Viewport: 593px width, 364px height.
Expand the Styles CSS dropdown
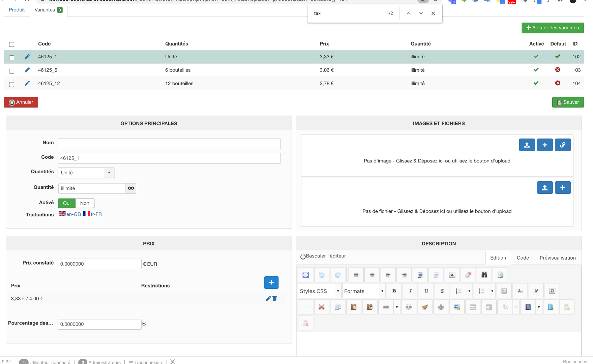coord(338,291)
